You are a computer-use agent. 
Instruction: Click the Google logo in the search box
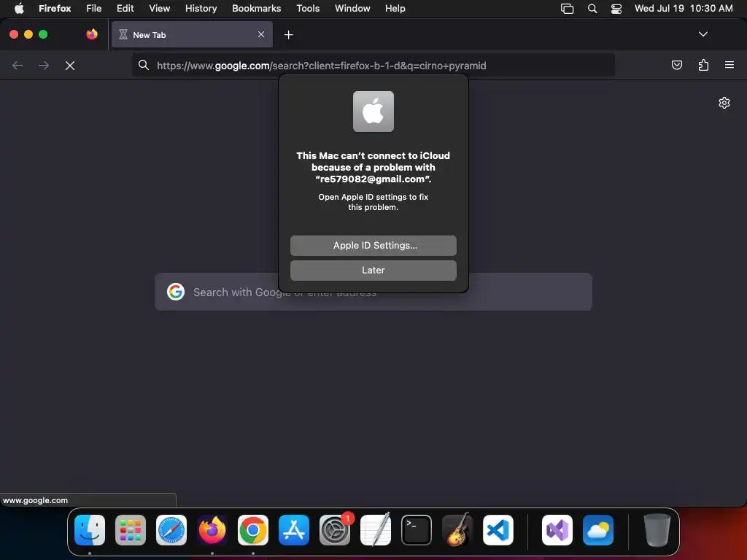(176, 292)
